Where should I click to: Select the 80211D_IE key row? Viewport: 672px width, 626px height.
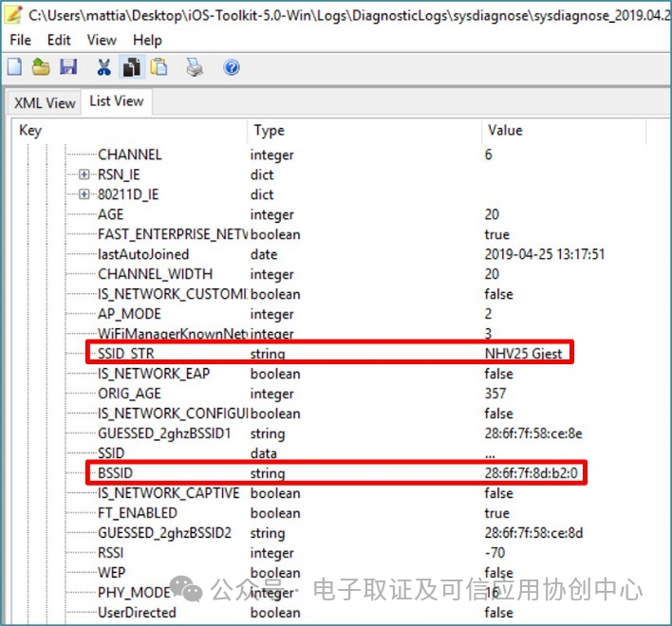(128, 194)
